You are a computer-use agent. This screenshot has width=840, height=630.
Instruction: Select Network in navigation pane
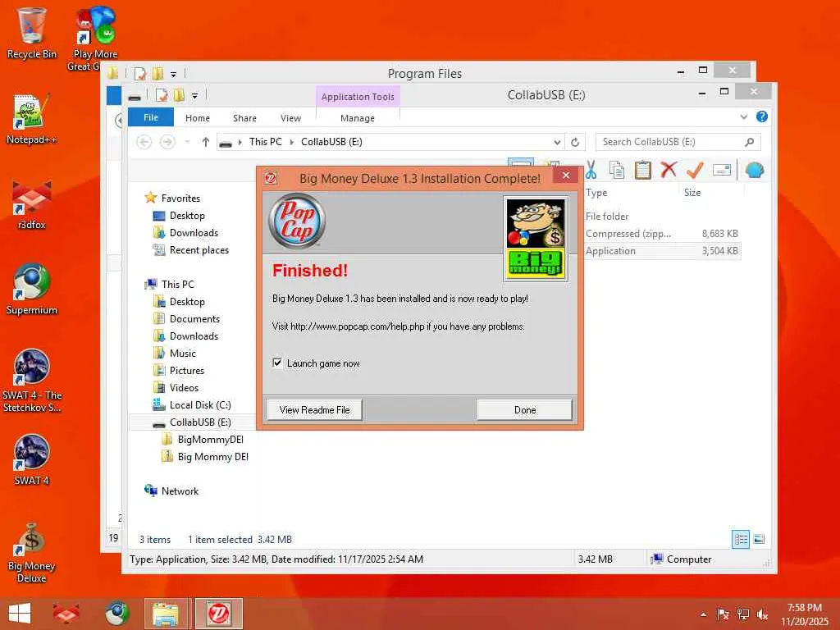[180, 491]
